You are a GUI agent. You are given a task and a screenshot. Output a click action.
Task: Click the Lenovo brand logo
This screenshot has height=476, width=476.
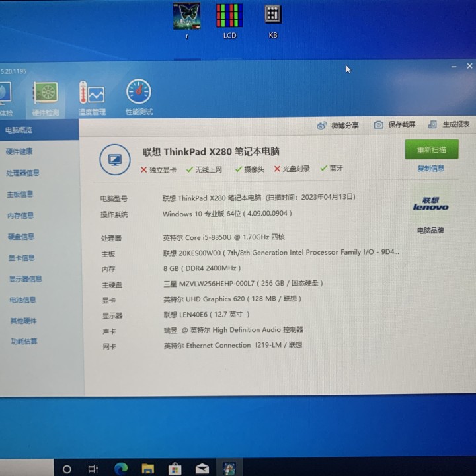pos(430,204)
